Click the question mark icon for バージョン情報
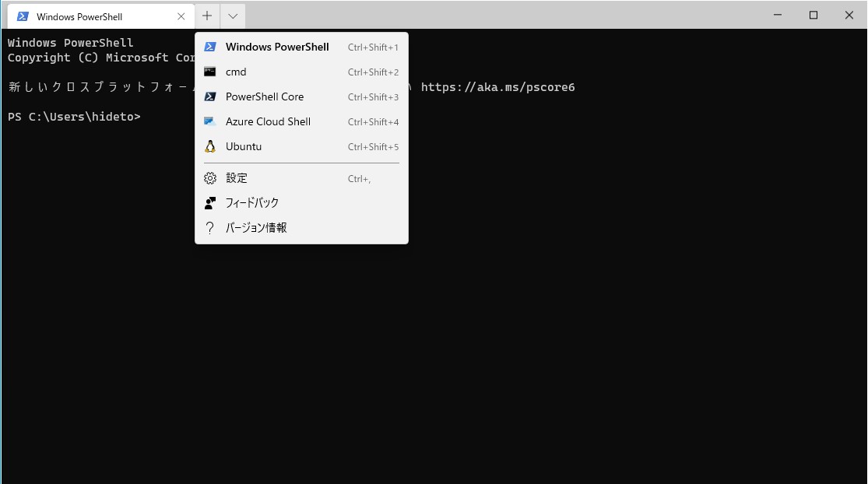This screenshot has height=484, width=868. click(209, 227)
